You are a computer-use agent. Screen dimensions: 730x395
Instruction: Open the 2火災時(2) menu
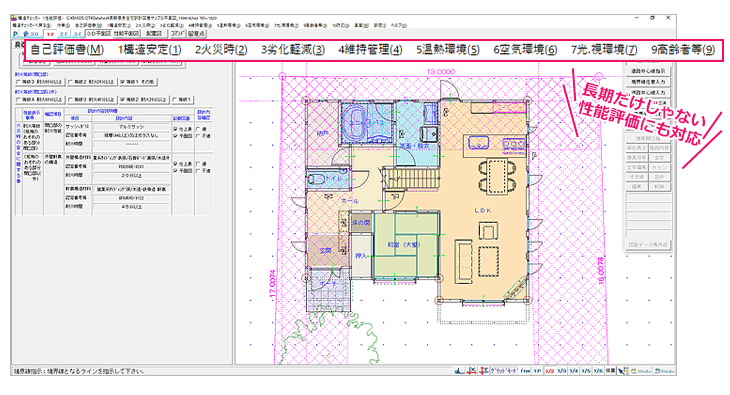click(221, 49)
